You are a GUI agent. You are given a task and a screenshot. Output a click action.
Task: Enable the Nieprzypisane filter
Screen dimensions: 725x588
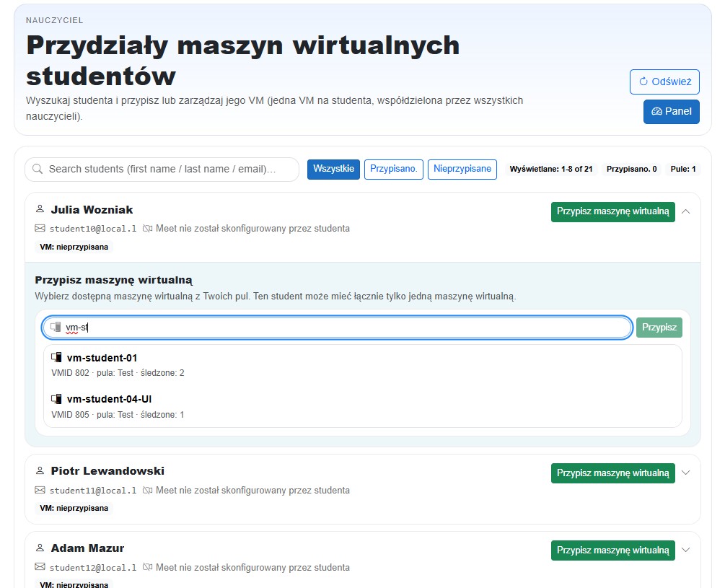(x=462, y=169)
